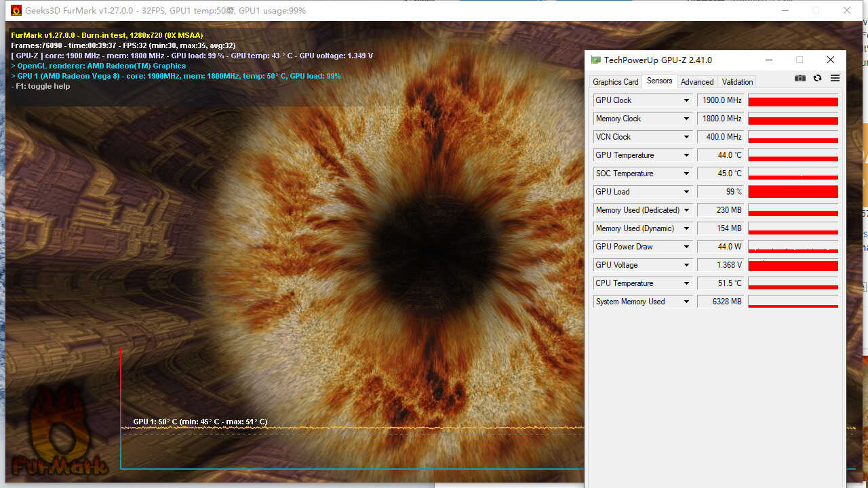The width and height of the screenshot is (868, 488).
Task: Click the 154 MB dynamic memory value
Action: pos(720,228)
